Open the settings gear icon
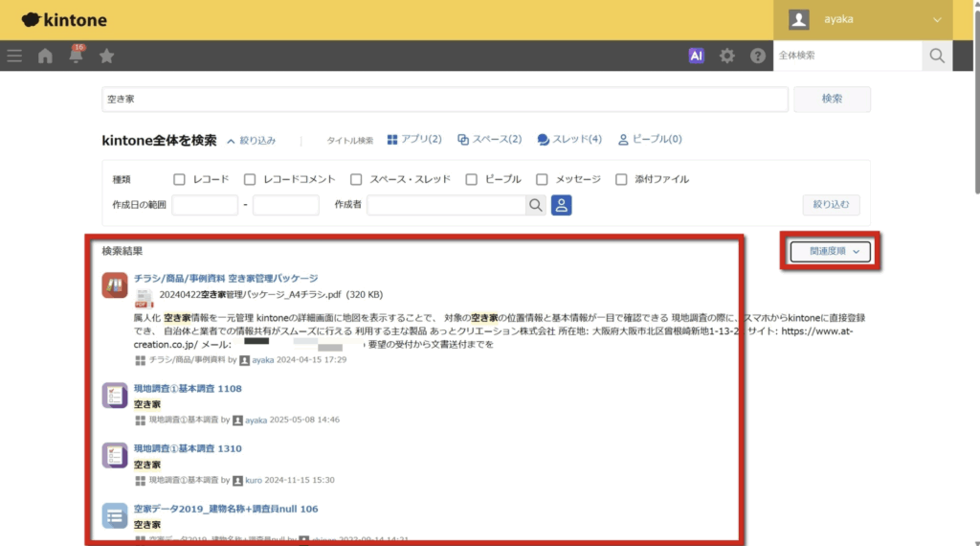The width and height of the screenshot is (980, 546). [727, 56]
